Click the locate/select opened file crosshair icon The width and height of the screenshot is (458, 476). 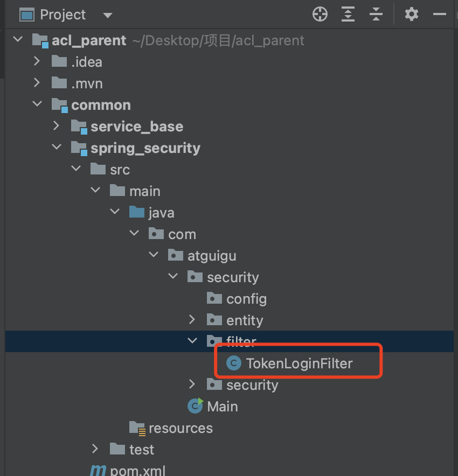pyautogui.click(x=320, y=15)
